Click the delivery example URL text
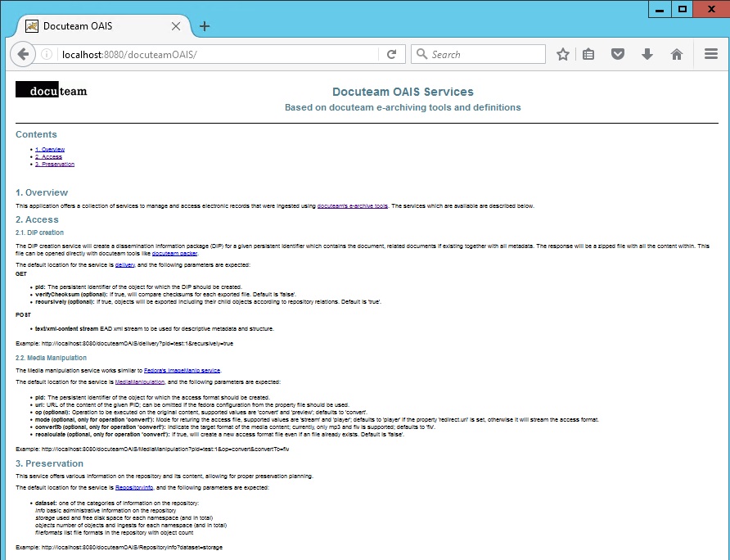The image size is (730, 560). pos(137,343)
